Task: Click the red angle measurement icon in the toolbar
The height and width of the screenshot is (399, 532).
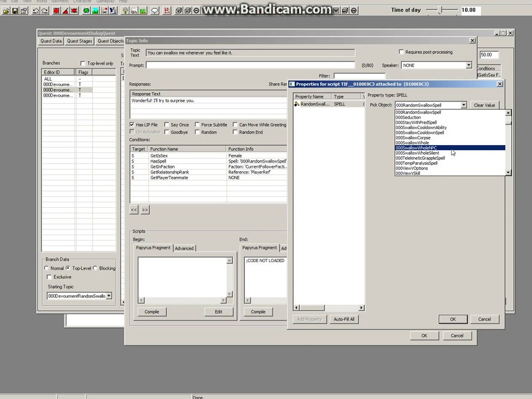Action: 167,11
